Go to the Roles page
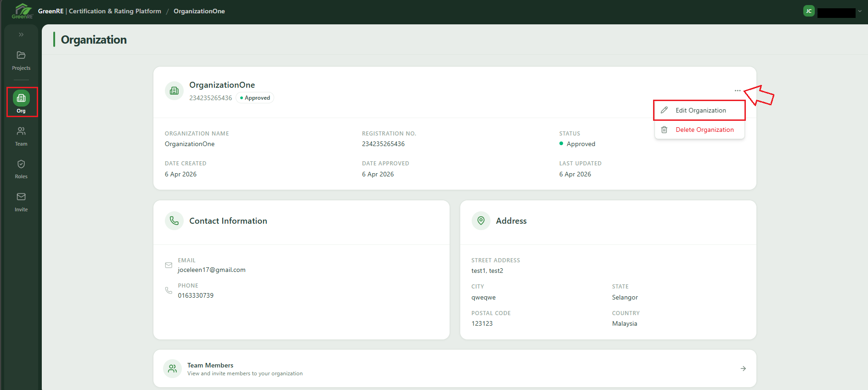 21,170
